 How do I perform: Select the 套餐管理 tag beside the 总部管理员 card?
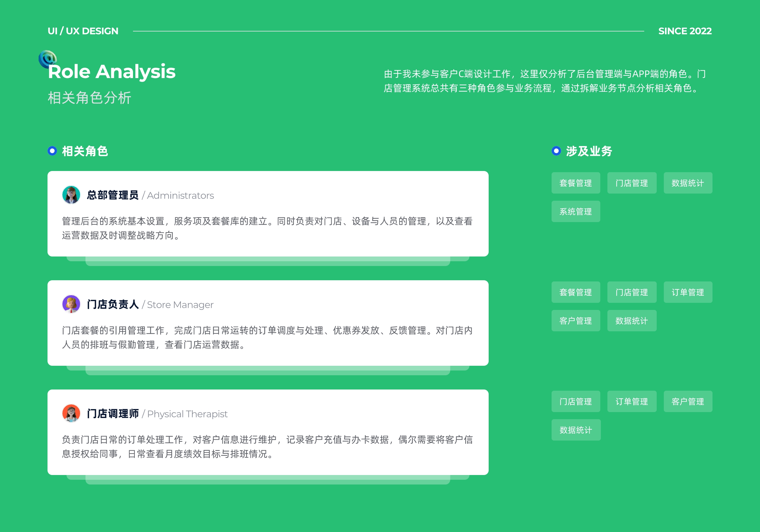coord(576,183)
